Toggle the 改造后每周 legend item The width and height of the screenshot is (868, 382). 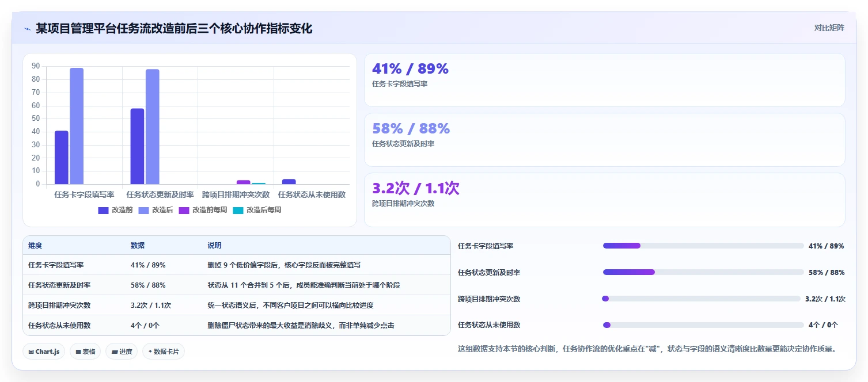(257, 210)
